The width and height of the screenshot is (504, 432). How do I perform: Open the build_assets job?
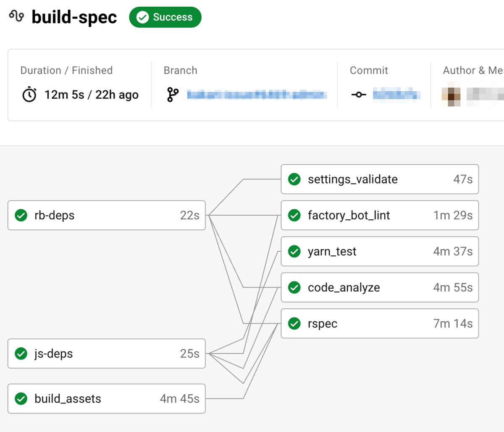click(x=106, y=398)
